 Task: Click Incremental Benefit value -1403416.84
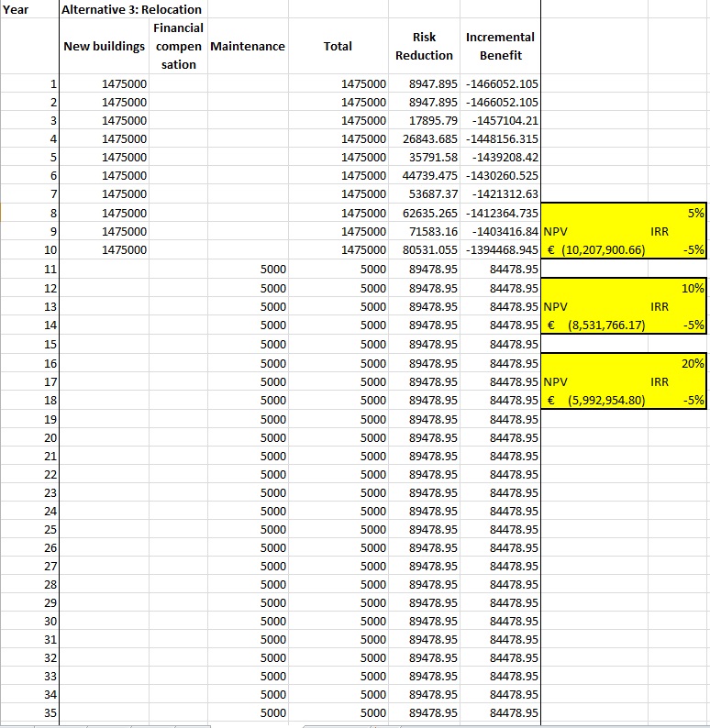coord(501,231)
